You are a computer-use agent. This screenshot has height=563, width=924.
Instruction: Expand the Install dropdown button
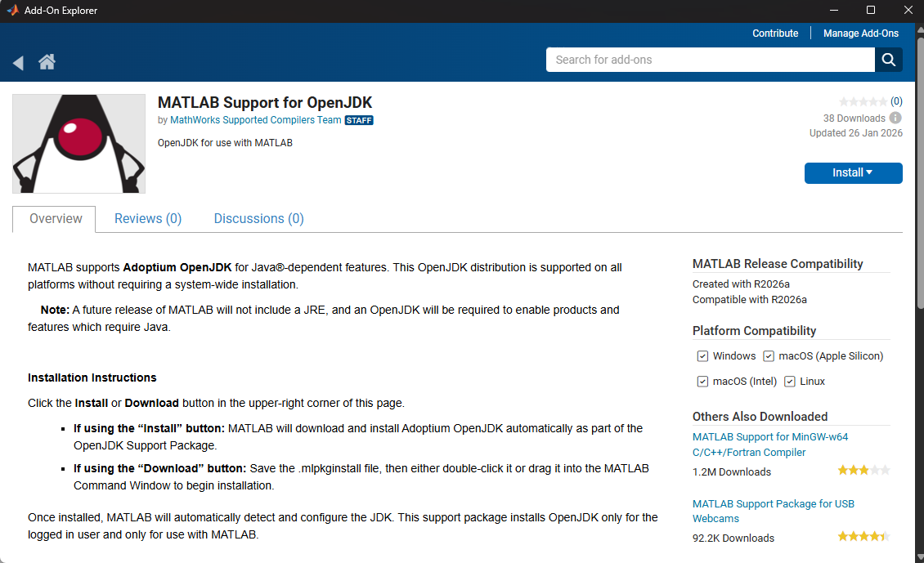pyautogui.click(x=853, y=172)
